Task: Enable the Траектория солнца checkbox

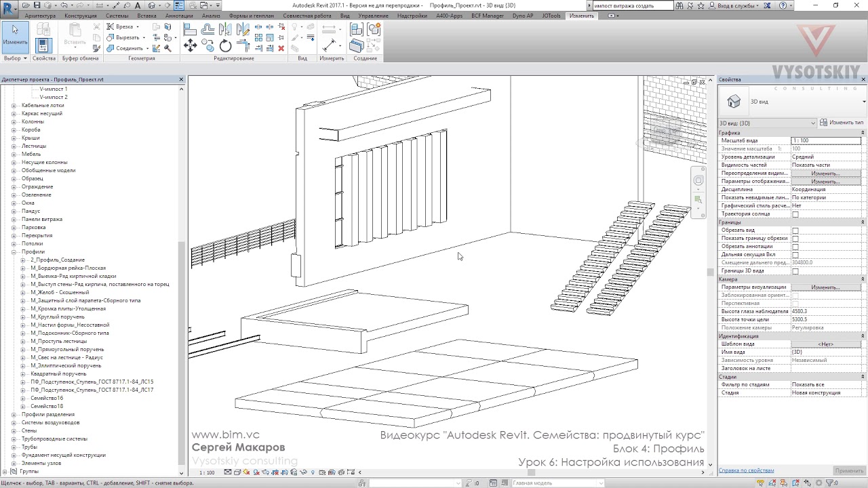Action: [795, 214]
